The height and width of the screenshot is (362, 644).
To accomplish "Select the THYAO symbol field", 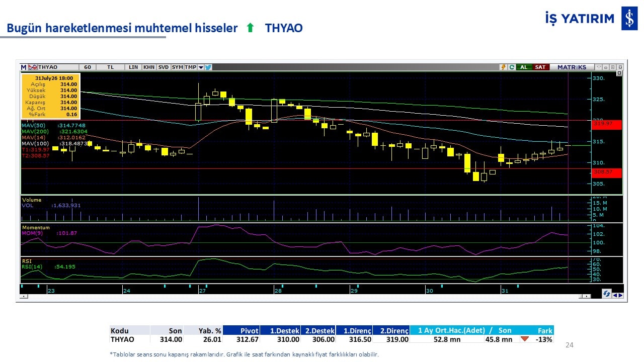I will 58,67.
